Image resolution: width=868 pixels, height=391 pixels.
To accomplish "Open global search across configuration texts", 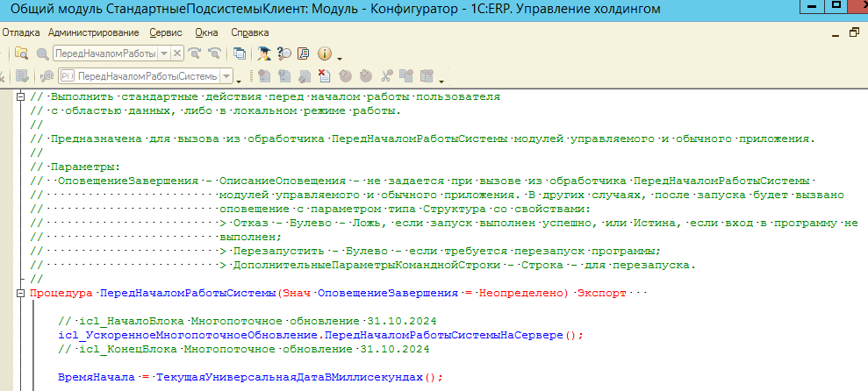I will pyautogui.click(x=21, y=53).
